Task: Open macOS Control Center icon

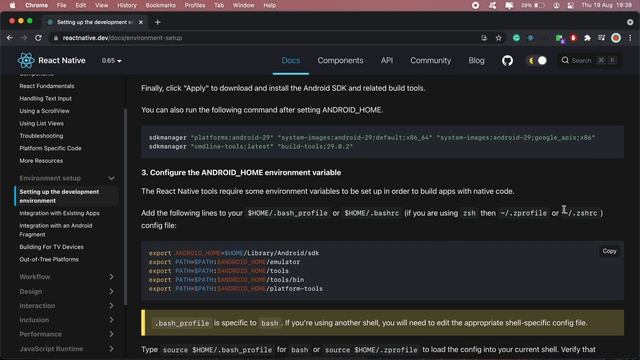Action: [571, 5]
